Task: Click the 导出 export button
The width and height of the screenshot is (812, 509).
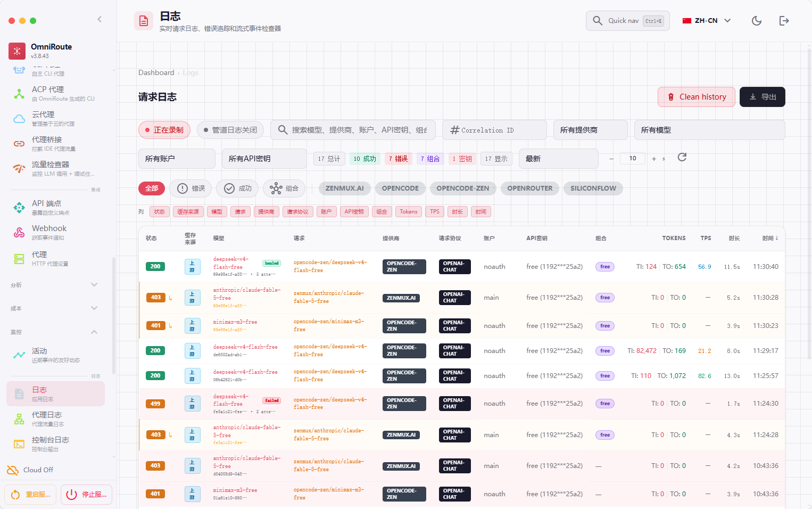Action: click(763, 97)
